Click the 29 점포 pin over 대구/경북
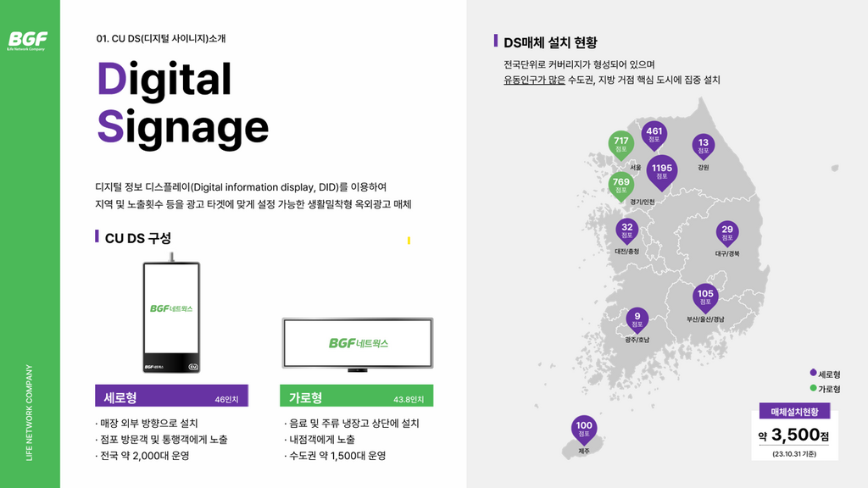The width and height of the screenshot is (868, 488). 727,234
